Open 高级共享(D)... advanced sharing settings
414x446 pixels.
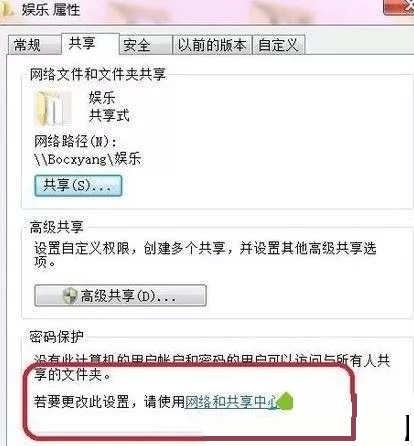(x=120, y=295)
